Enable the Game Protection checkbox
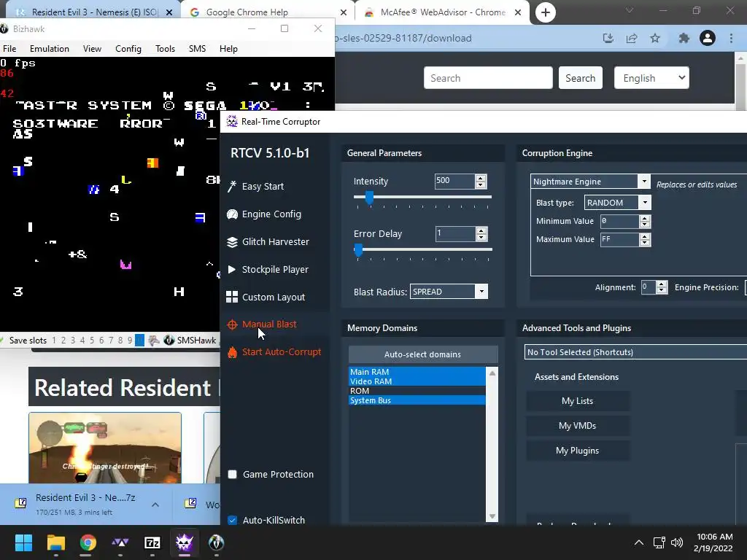 click(x=233, y=474)
